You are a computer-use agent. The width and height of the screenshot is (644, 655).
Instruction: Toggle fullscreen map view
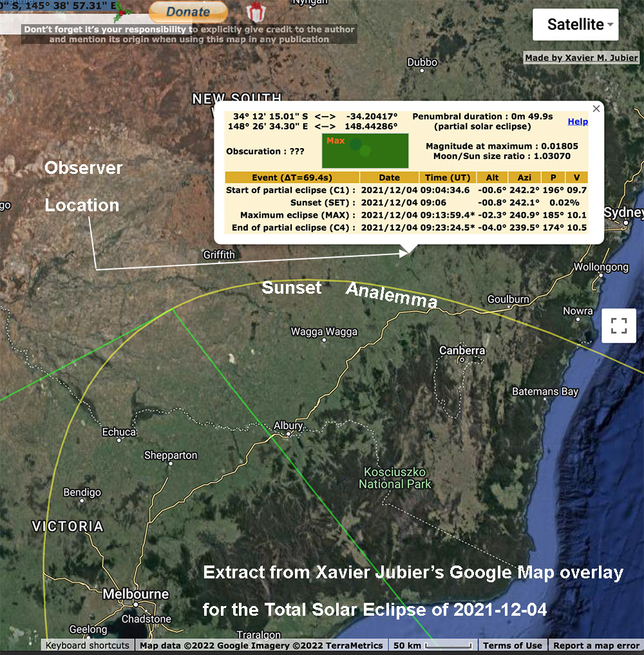click(618, 325)
